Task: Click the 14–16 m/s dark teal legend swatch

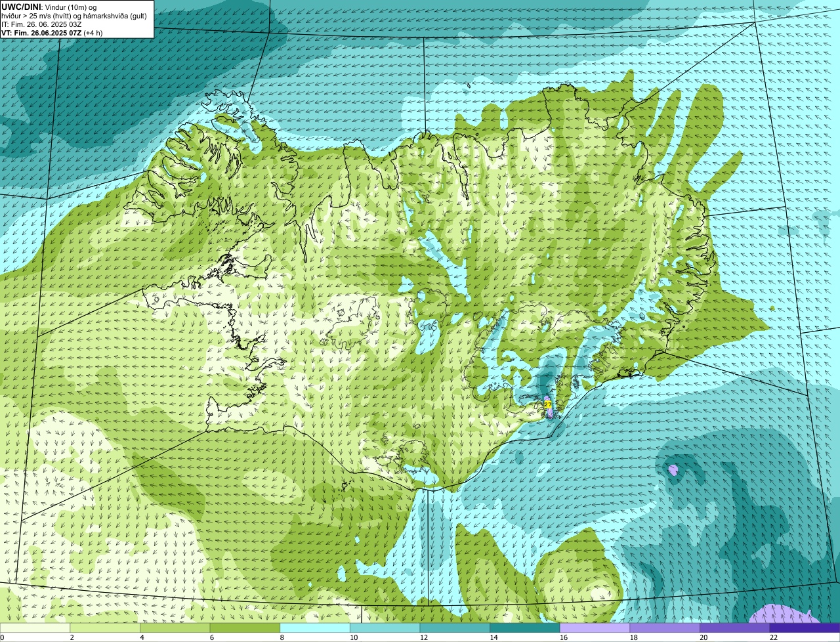Action: 525,628
